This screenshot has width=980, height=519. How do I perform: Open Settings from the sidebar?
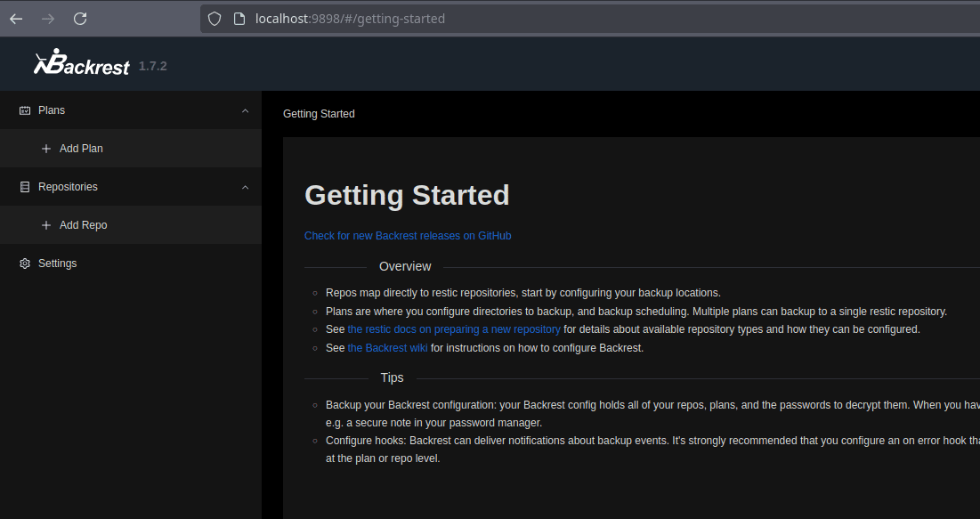tap(58, 264)
